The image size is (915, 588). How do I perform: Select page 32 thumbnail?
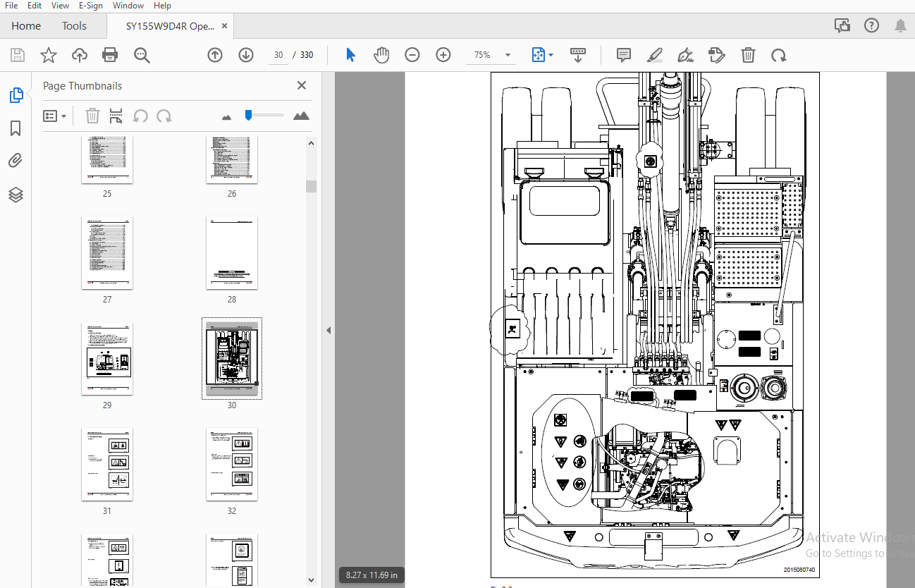232,464
